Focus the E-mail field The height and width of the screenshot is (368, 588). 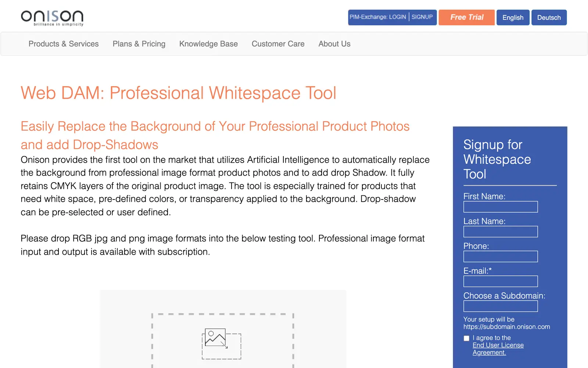[x=501, y=281]
